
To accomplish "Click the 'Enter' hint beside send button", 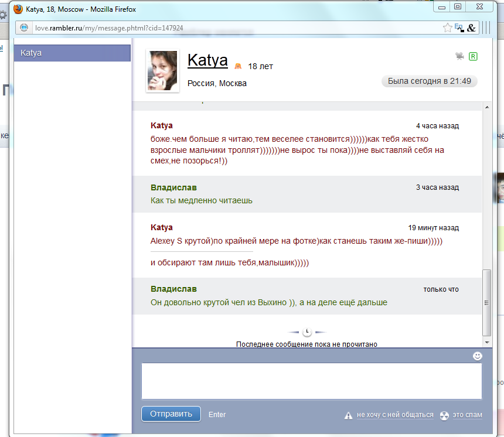I will tap(217, 415).
